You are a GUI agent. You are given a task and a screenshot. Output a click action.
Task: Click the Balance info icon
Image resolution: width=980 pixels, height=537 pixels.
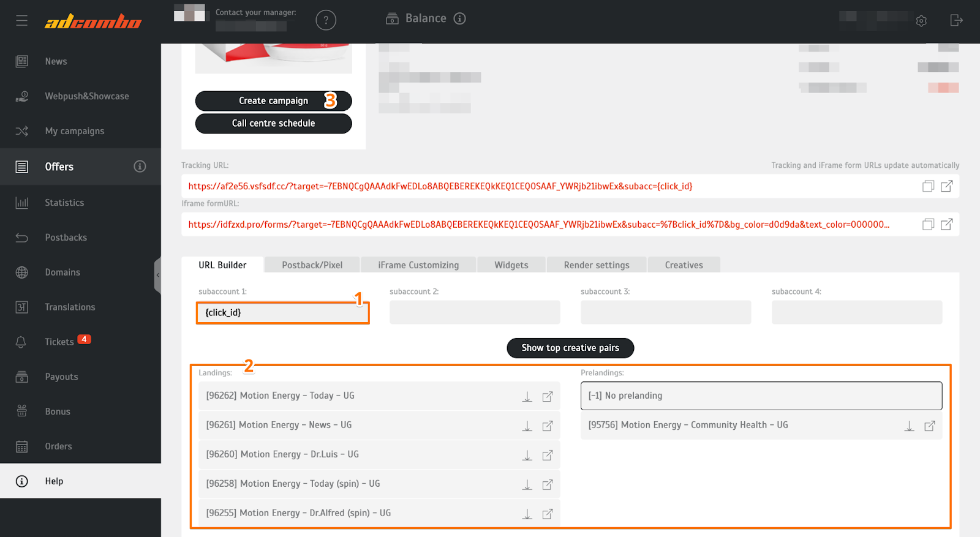(459, 18)
